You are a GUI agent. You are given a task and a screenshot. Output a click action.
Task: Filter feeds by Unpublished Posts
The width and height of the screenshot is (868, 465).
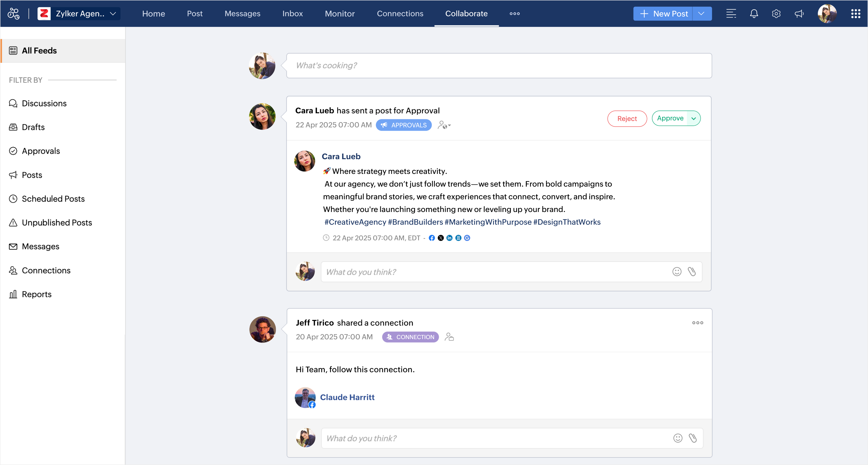tap(57, 223)
